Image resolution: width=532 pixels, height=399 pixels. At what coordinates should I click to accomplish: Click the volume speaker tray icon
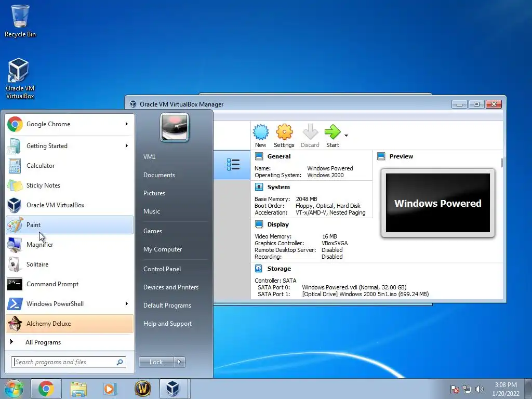click(x=480, y=390)
